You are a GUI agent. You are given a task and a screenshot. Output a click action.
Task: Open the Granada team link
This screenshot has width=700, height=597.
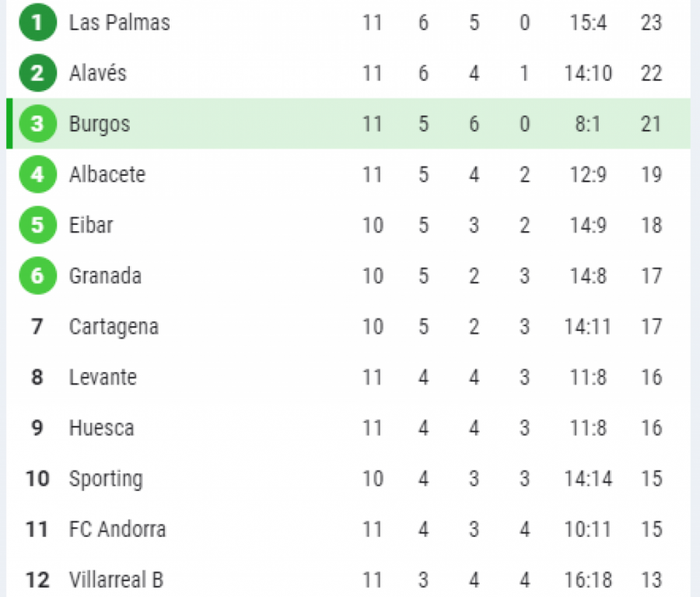[x=105, y=276]
